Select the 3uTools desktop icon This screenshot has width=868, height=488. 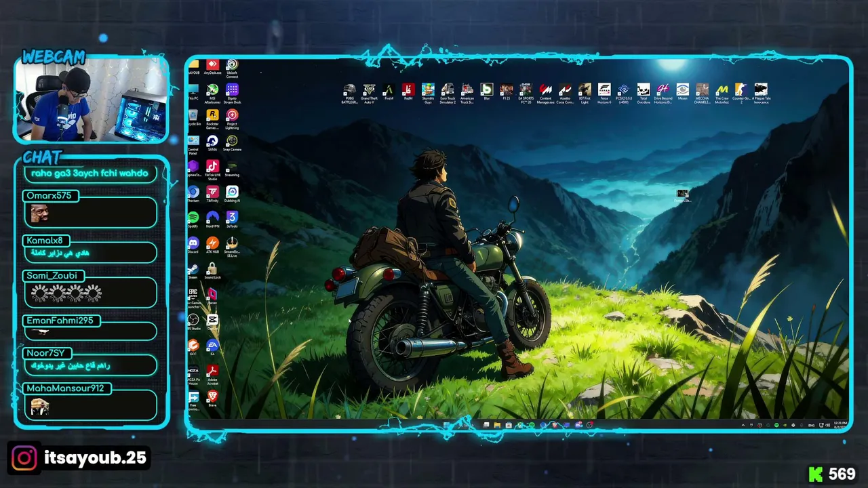click(232, 220)
